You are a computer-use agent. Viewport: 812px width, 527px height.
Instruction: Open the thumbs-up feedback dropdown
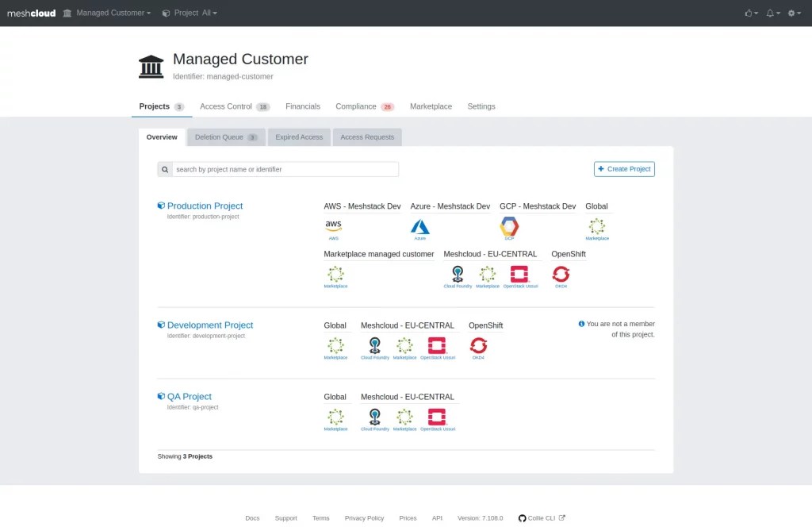pyautogui.click(x=752, y=13)
